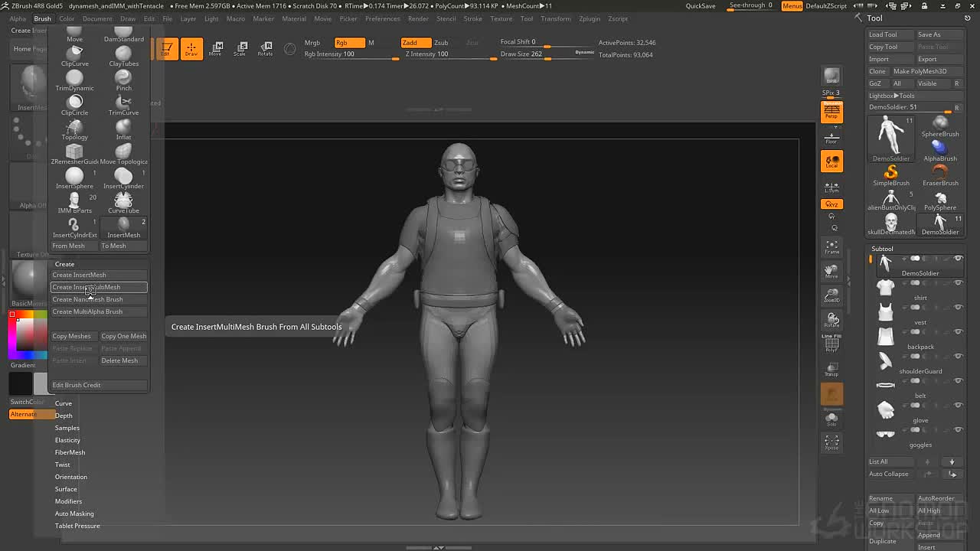Click the Rotate icon in top toolbar
Screen dimensions: 980x551
point(265,49)
